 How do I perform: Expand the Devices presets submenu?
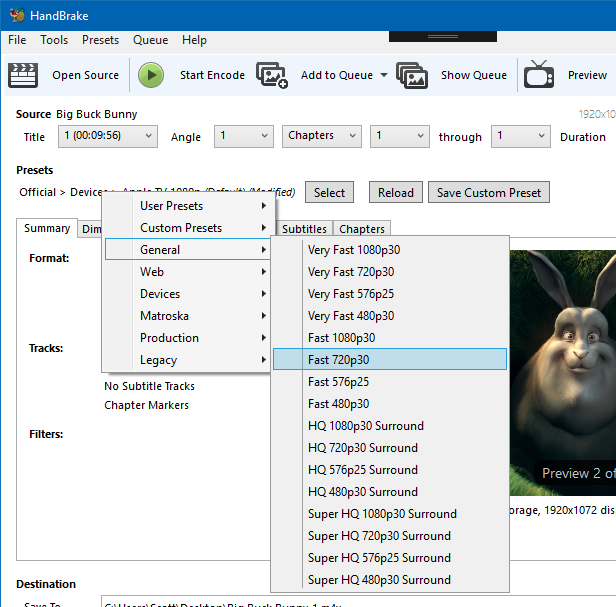point(187,294)
